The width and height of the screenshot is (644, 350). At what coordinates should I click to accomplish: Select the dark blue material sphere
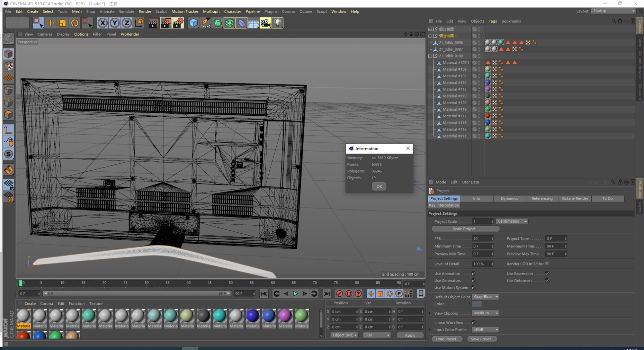click(253, 316)
